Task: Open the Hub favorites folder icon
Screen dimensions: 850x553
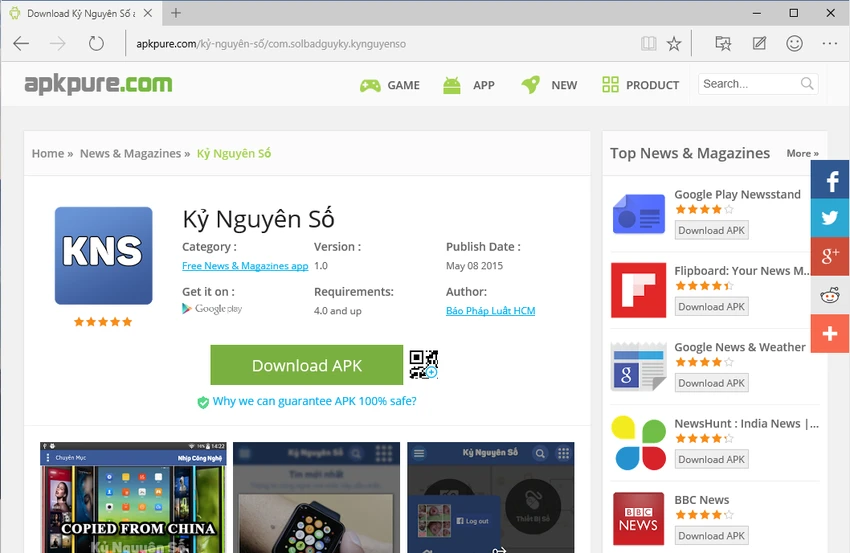Action: (x=723, y=43)
